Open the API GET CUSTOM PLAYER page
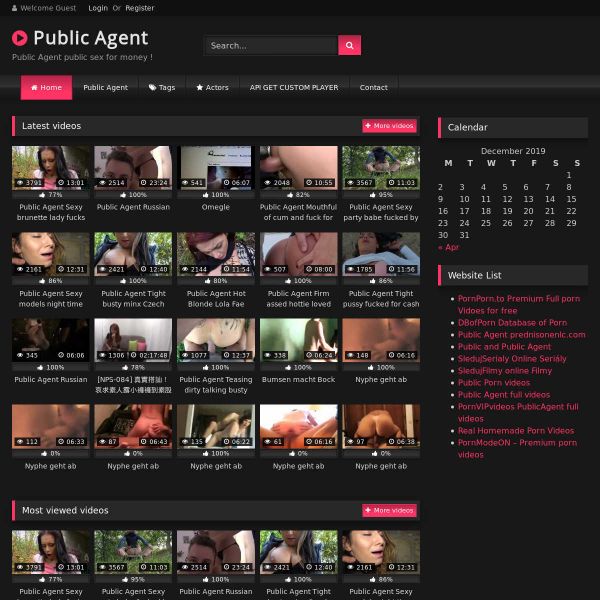The image size is (600, 600). pos(293,88)
